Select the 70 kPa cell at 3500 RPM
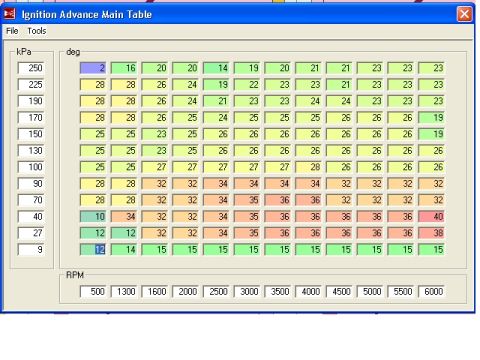The height and width of the screenshot is (360, 480). [x=277, y=200]
